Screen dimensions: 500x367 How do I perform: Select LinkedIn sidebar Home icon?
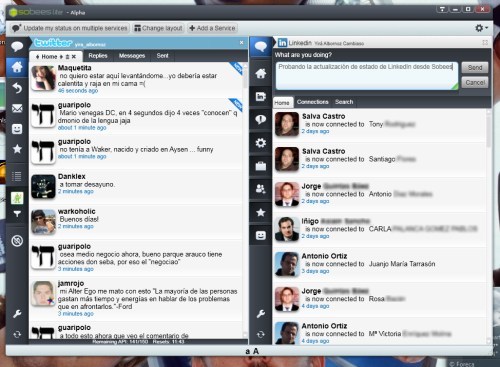coord(261,73)
